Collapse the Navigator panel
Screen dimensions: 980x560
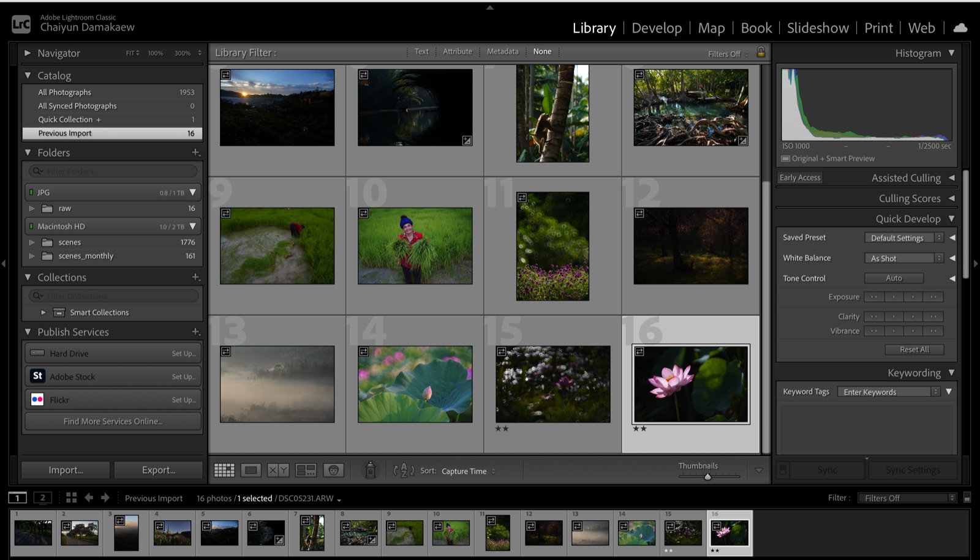(x=28, y=53)
